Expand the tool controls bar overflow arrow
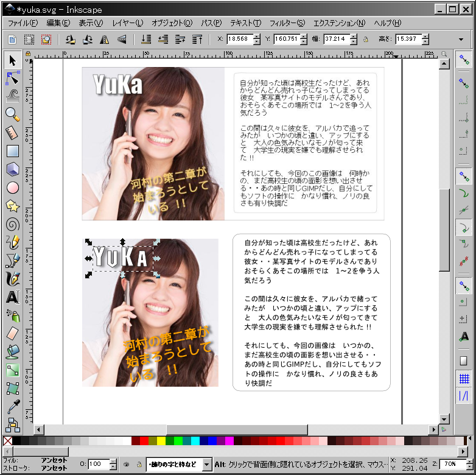 (x=461, y=39)
